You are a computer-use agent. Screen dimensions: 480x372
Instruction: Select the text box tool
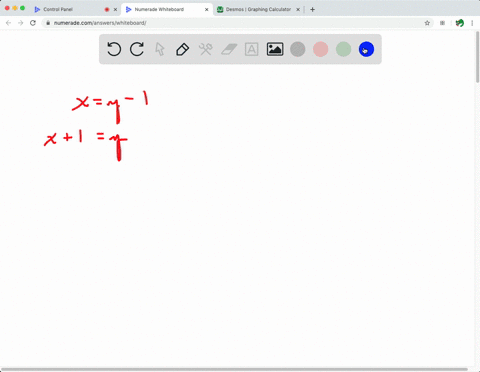(x=252, y=49)
